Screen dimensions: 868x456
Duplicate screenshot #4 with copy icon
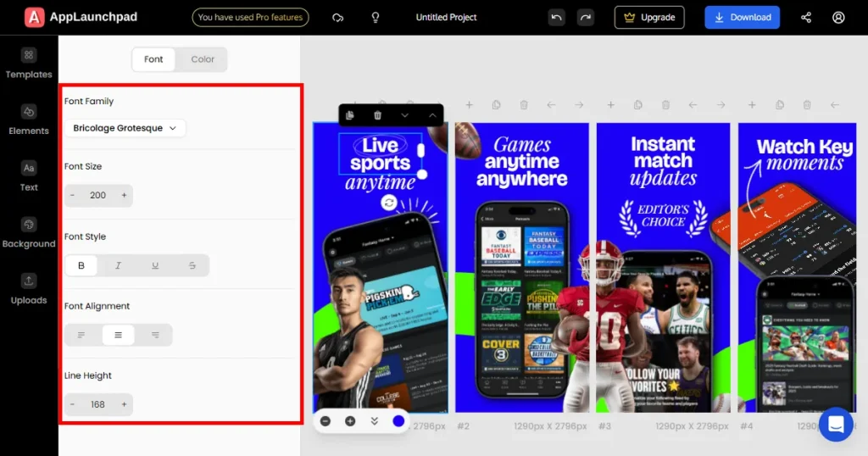[780, 104]
